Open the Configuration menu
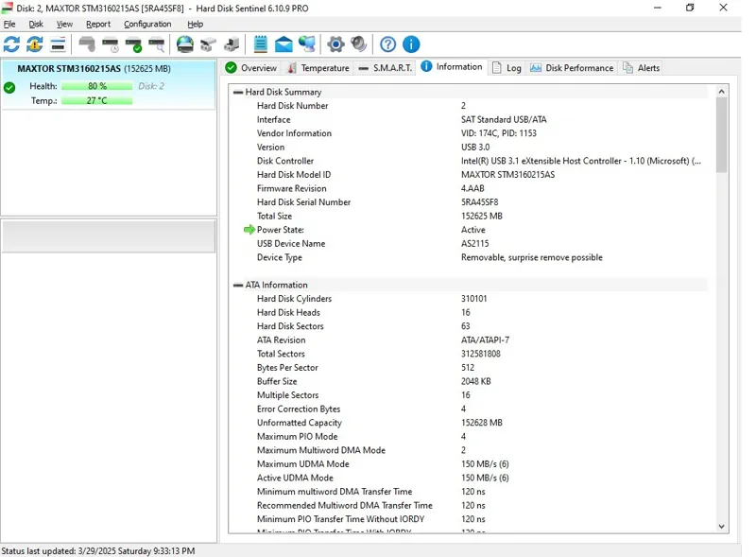 147,24
